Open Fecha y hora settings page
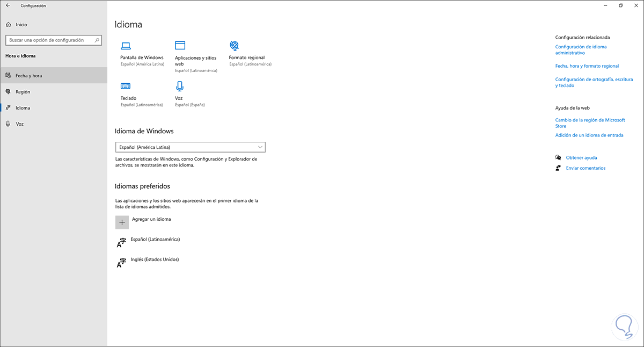Image resolution: width=644 pixels, height=347 pixels. click(54, 76)
